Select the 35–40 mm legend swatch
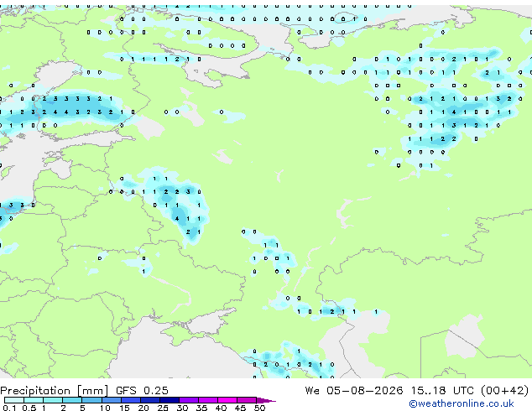Viewport: 532px width, 411px height. tap(208, 400)
